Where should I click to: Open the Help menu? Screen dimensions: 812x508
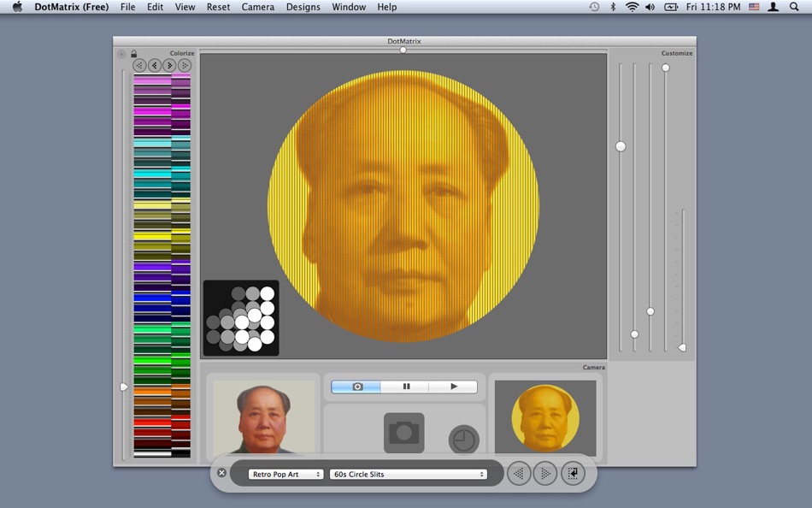pyautogui.click(x=387, y=7)
